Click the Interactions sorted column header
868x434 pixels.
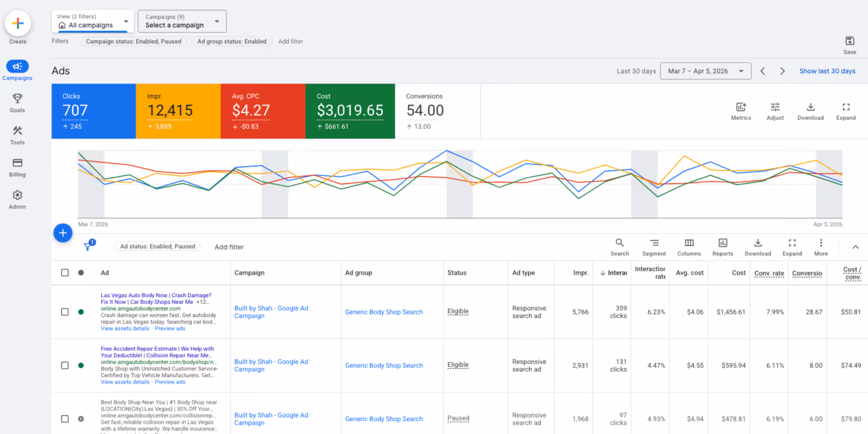(x=614, y=273)
